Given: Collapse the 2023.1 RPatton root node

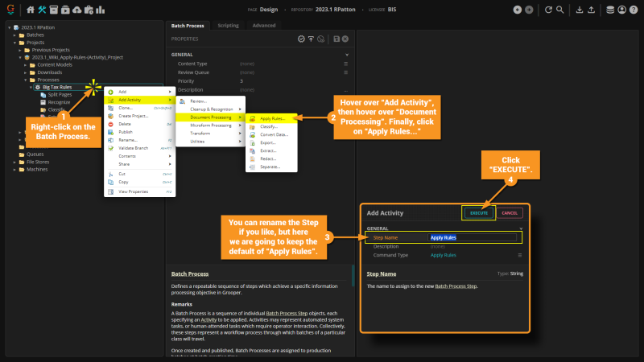Looking at the screenshot, I should [x=10, y=27].
